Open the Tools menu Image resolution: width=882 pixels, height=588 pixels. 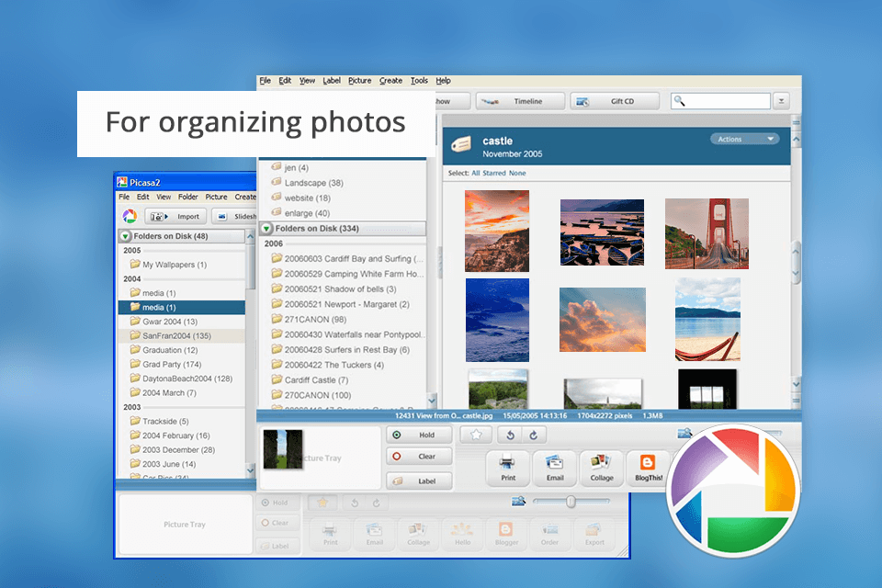419,81
